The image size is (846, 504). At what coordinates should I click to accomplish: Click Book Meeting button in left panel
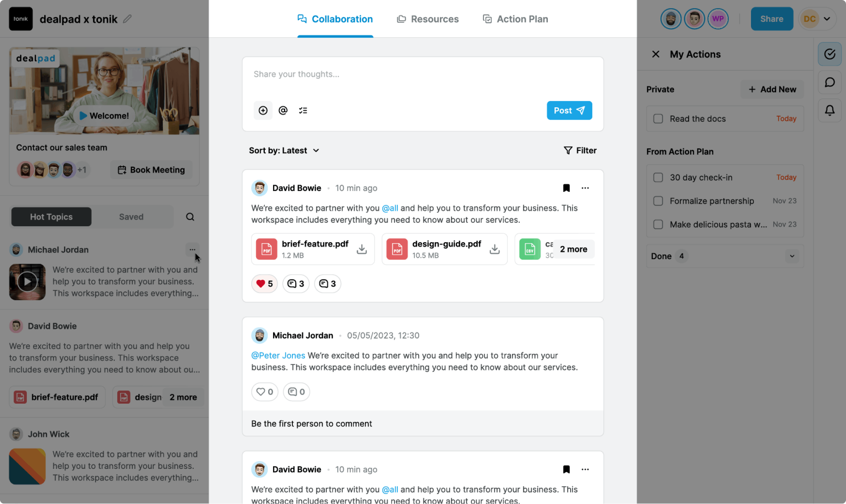tap(151, 169)
